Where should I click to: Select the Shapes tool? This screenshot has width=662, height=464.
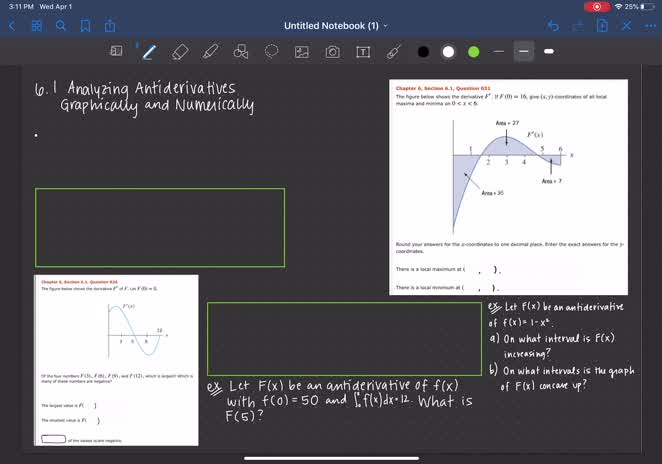click(241, 51)
